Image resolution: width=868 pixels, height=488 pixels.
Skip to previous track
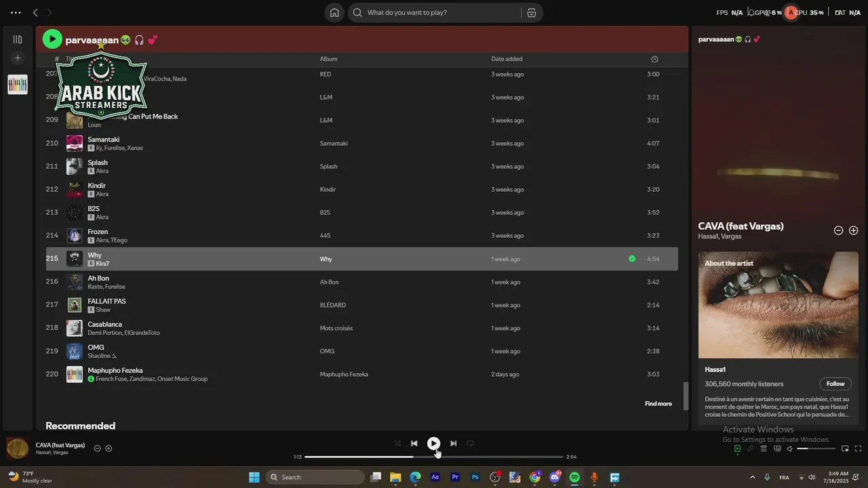click(x=414, y=443)
